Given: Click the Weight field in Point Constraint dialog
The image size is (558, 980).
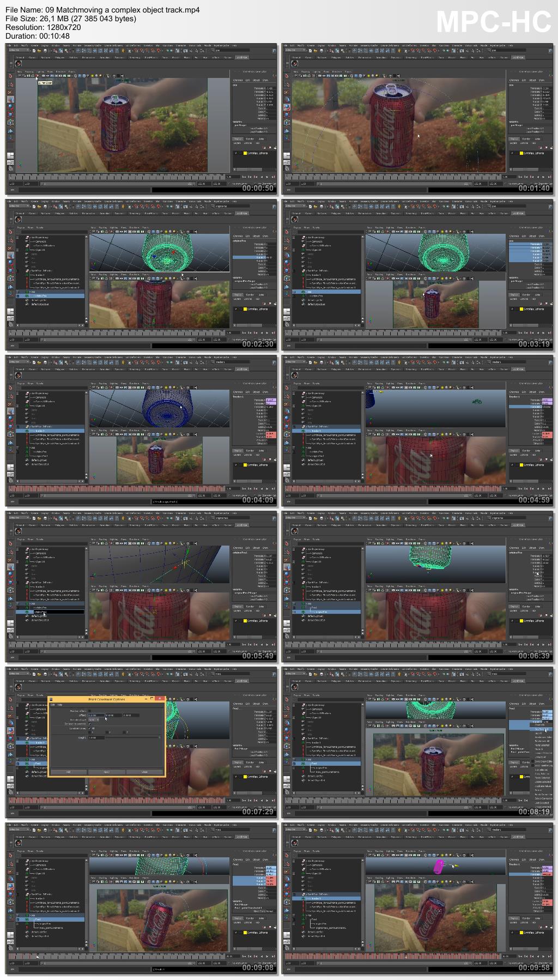Looking at the screenshot, I should pos(96,737).
